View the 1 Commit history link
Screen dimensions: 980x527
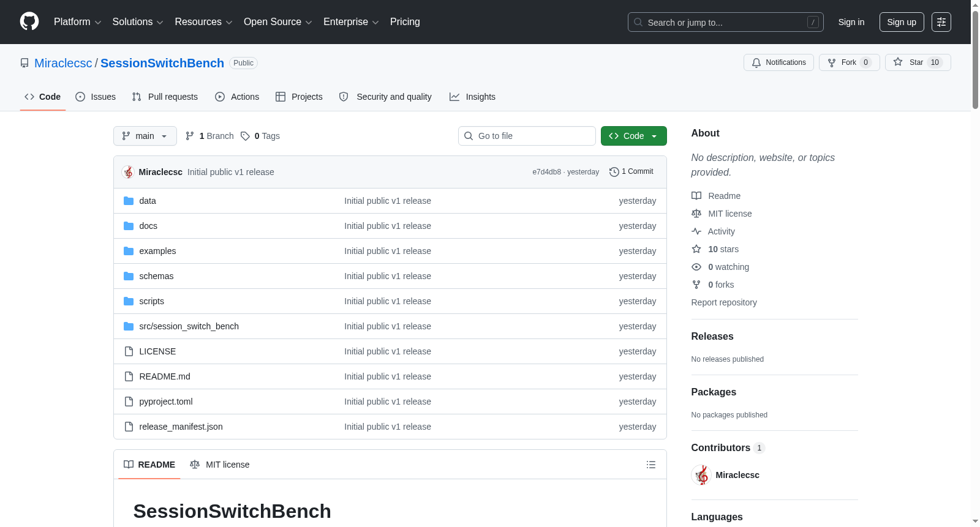pyautogui.click(x=631, y=172)
